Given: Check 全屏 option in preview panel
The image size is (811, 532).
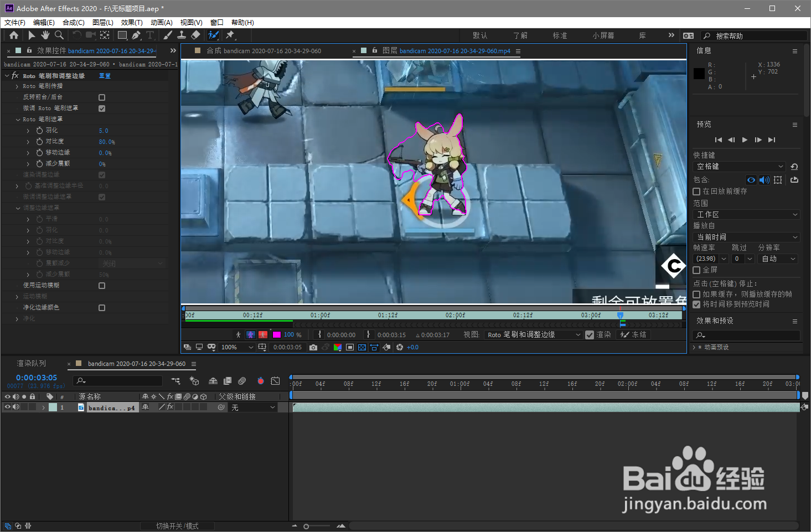Looking at the screenshot, I should (x=696, y=270).
